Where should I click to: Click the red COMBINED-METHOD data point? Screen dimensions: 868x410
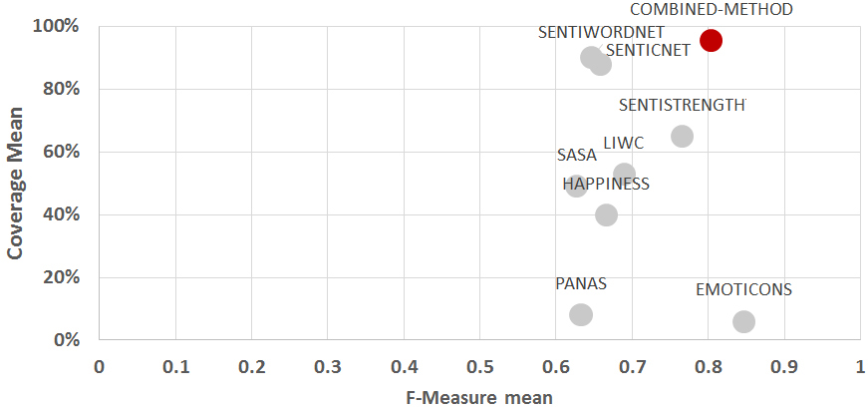[711, 40]
